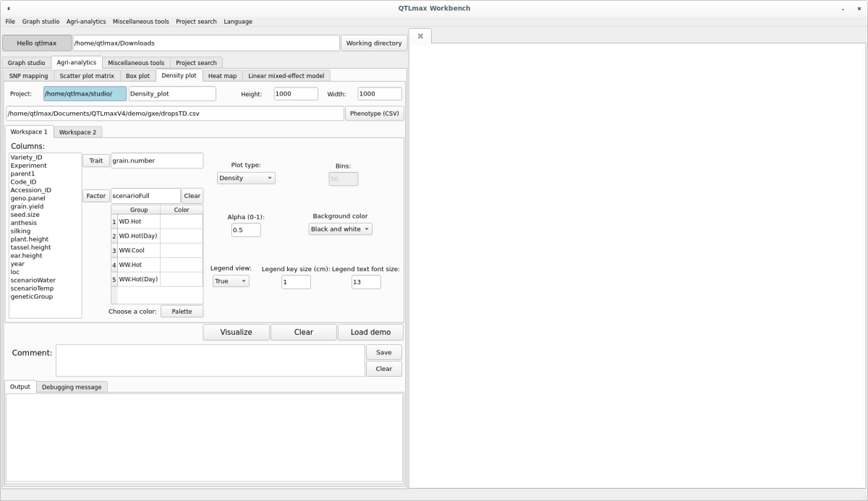Switch to Workspace 2 tab
The height and width of the screenshot is (501, 868).
77,132
